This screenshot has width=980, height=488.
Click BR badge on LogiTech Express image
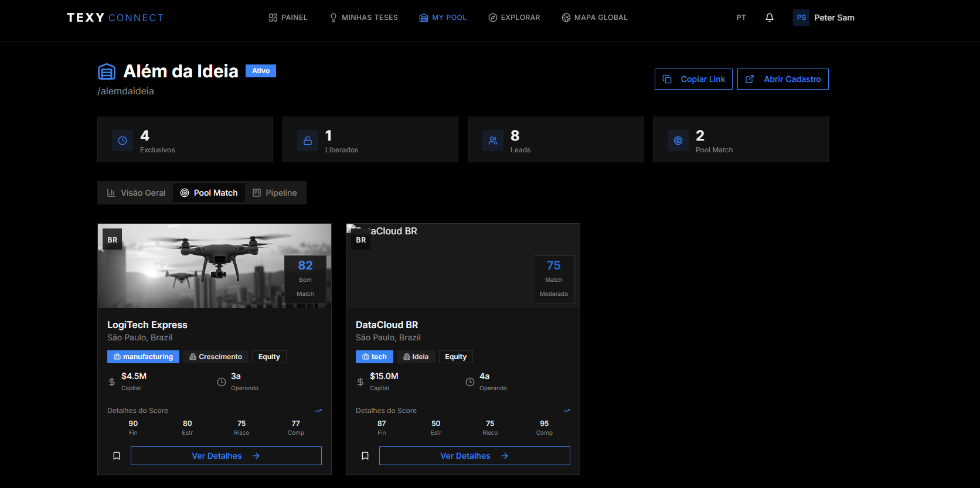(113, 240)
